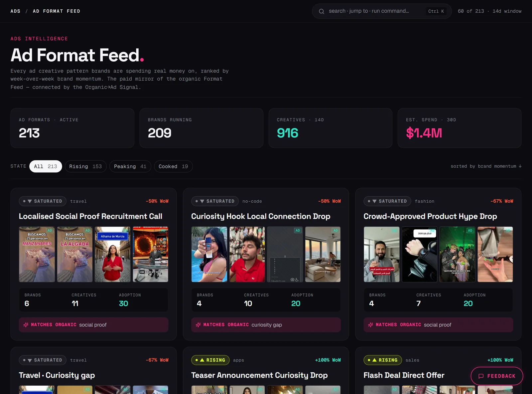This screenshot has width=532, height=394.
Task: Click AD badge on dark blank no-code thumbnail
Action: (298, 230)
